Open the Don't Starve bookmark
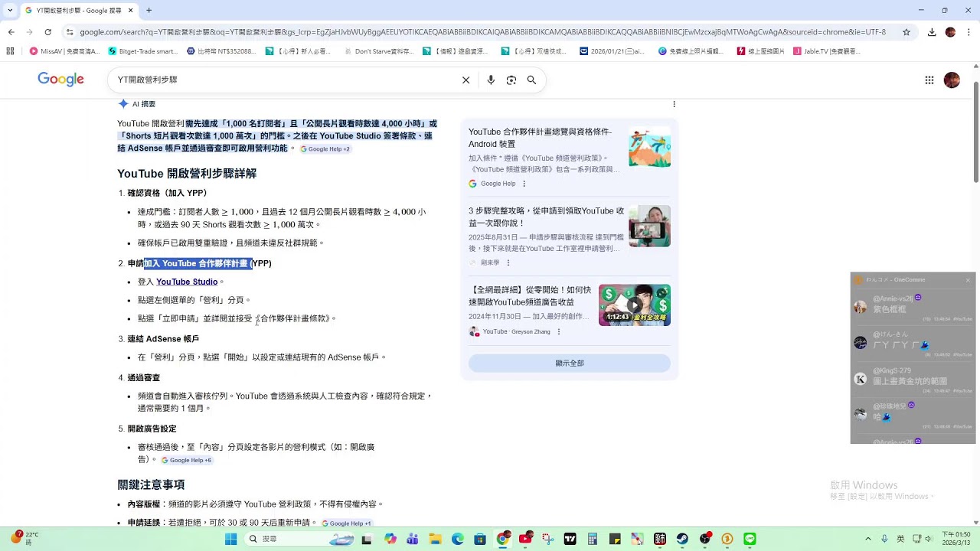980x551 pixels. coord(379,51)
